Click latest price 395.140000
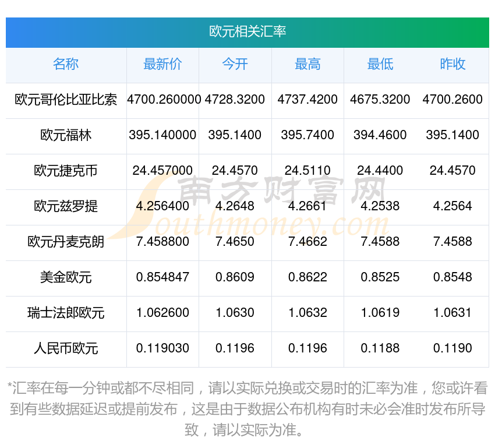 [162, 135]
